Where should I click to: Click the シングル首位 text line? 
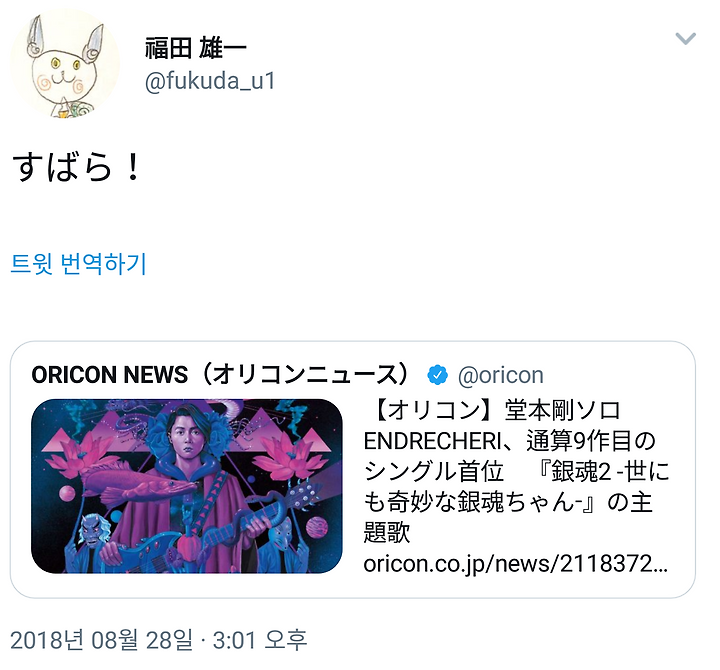point(434,472)
